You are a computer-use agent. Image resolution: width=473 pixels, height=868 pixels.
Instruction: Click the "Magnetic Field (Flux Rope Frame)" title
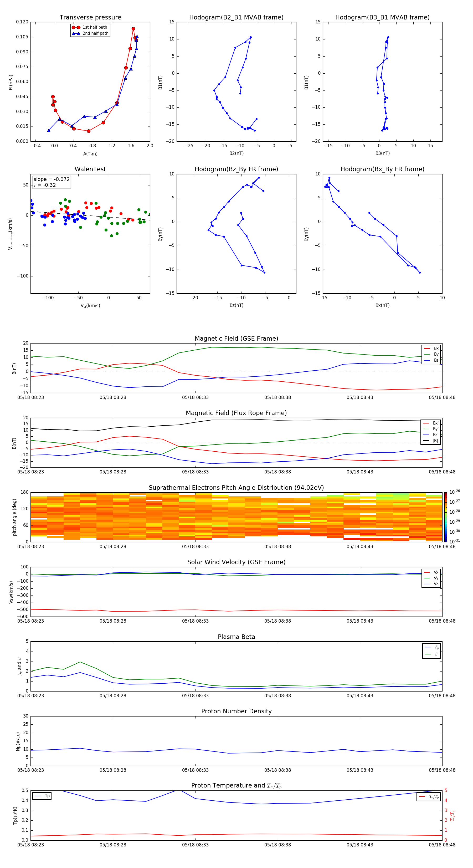pos(236,413)
